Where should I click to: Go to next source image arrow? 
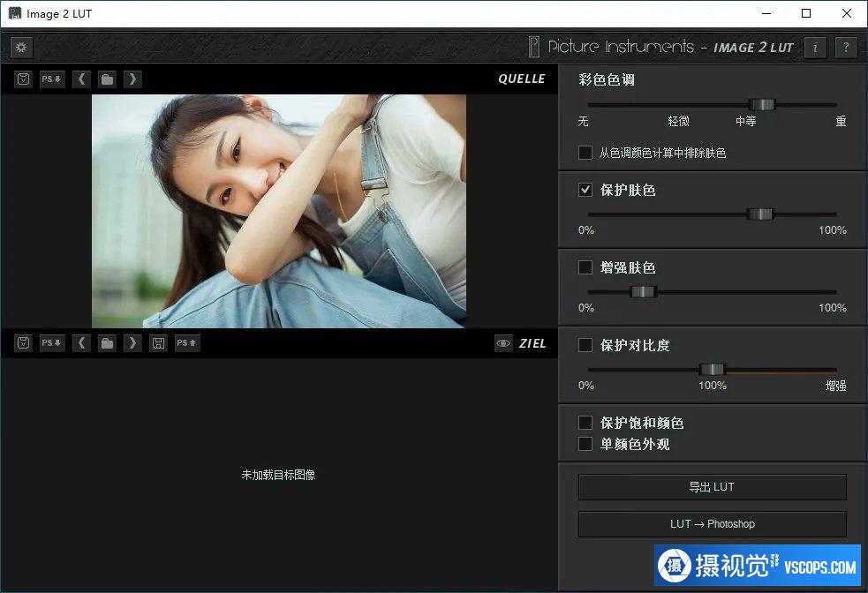point(132,79)
